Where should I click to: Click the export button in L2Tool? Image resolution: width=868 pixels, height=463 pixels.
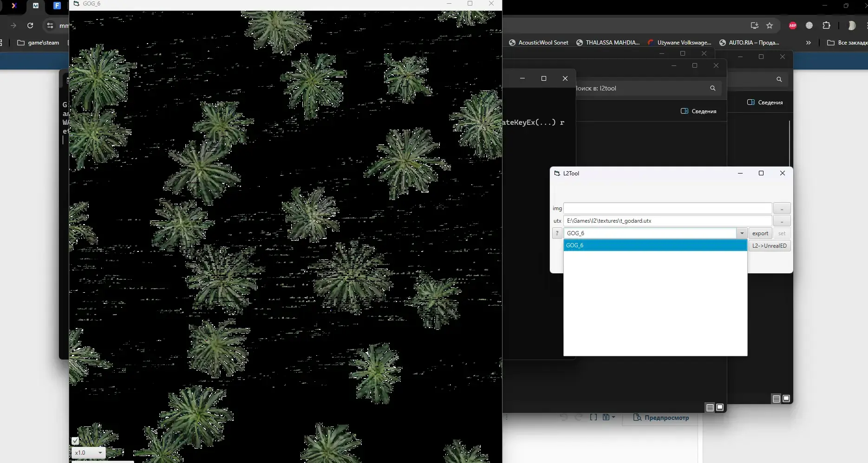click(x=760, y=233)
